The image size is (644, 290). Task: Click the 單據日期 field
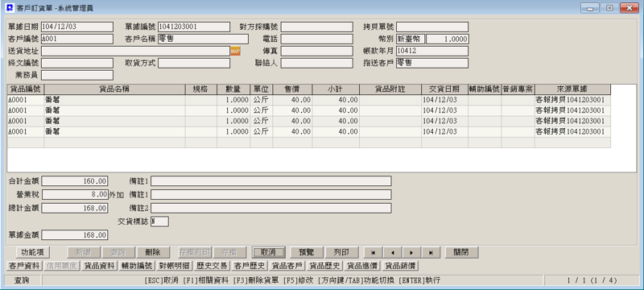pyautogui.click(x=77, y=27)
